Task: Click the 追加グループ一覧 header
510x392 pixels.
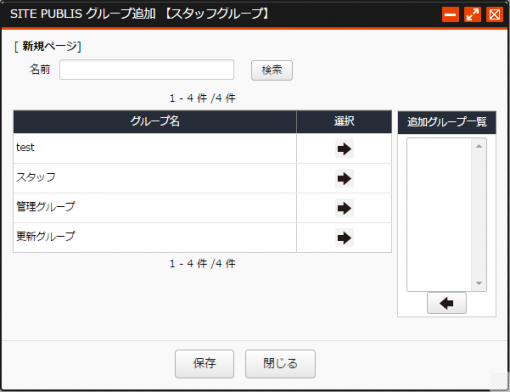Action: [x=447, y=122]
